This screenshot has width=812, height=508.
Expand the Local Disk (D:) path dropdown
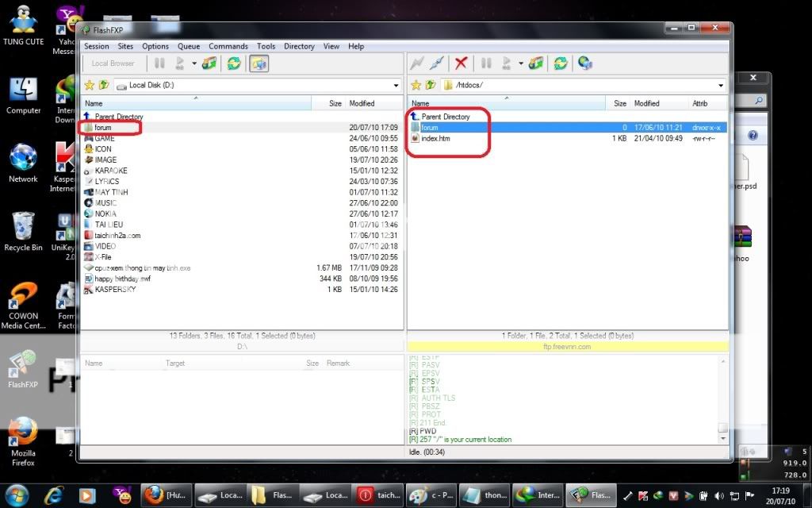[396, 85]
